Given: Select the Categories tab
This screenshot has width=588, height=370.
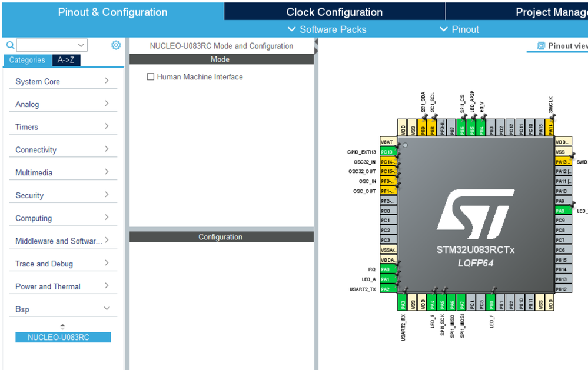Looking at the screenshot, I should point(27,60).
